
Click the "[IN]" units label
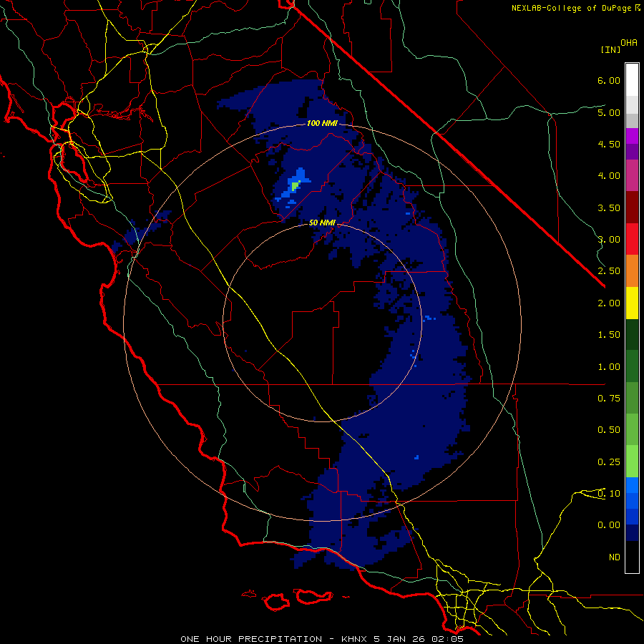[x=610, y=49]
